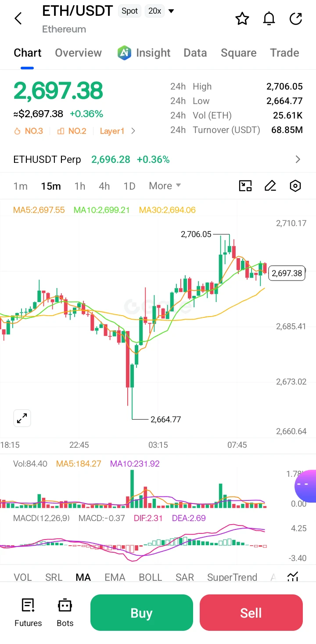
Task: Tap the Vol:84.40 volume label
Action: pyautogui.click(x=30, y=464)
